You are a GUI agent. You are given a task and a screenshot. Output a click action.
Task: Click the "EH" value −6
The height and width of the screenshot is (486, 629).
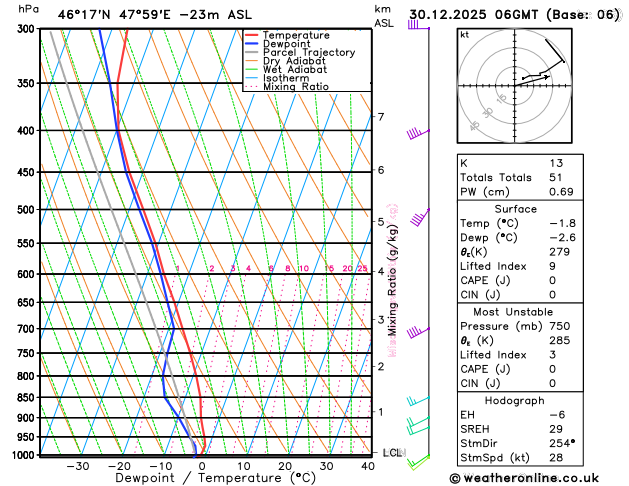[556, 415]
